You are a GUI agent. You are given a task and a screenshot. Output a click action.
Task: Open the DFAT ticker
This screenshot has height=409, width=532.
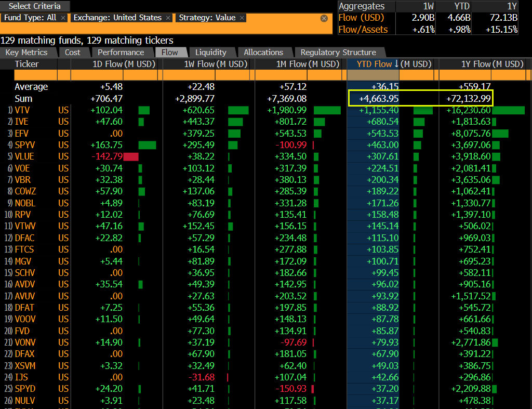[24, 308]
